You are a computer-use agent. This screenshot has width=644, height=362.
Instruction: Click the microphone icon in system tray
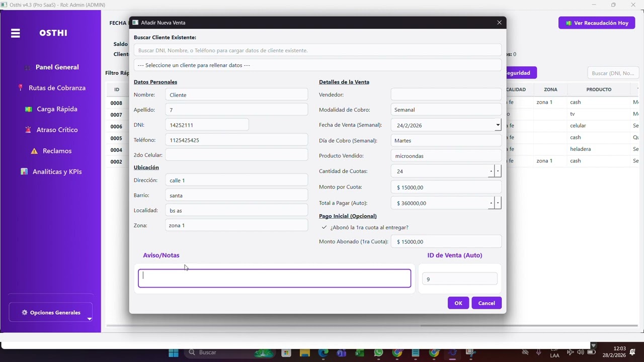(539, 352)
